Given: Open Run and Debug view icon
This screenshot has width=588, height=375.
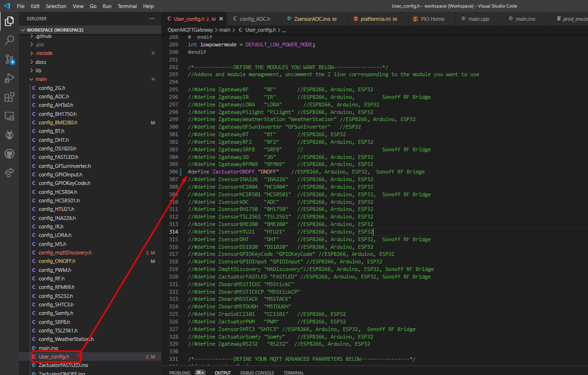Looking at the screenshot, I should [x=9, y=78].
